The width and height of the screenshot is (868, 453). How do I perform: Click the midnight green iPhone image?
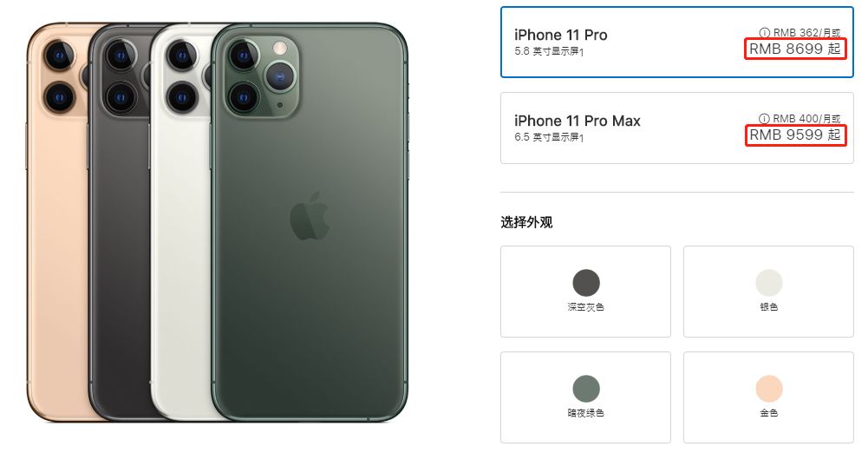(x=310, y=221)
